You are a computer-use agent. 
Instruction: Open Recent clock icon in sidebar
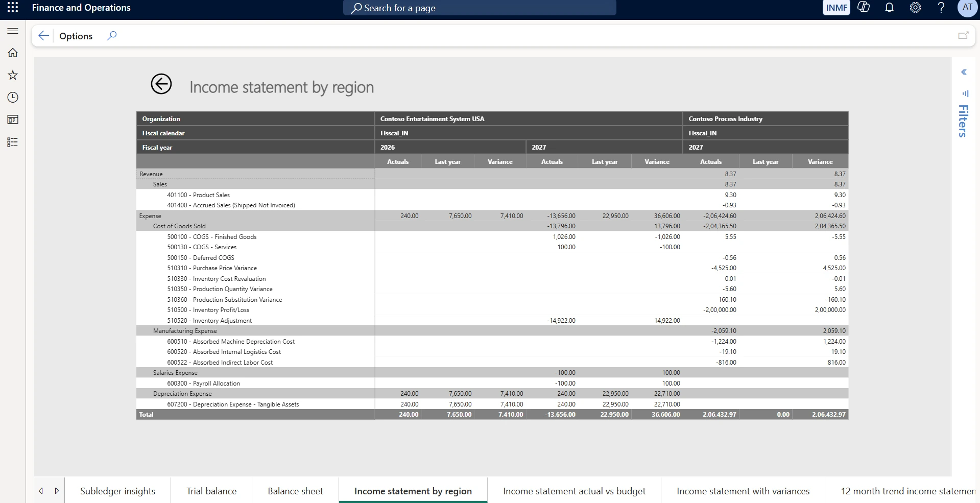coord(13,97)
